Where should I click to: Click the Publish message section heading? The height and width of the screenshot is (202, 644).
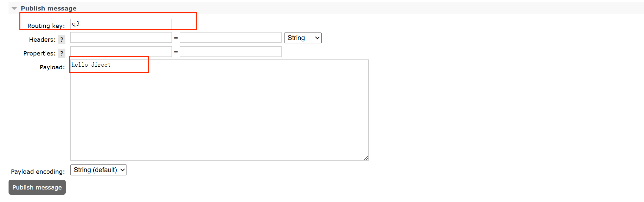click(x=49, y=9)
